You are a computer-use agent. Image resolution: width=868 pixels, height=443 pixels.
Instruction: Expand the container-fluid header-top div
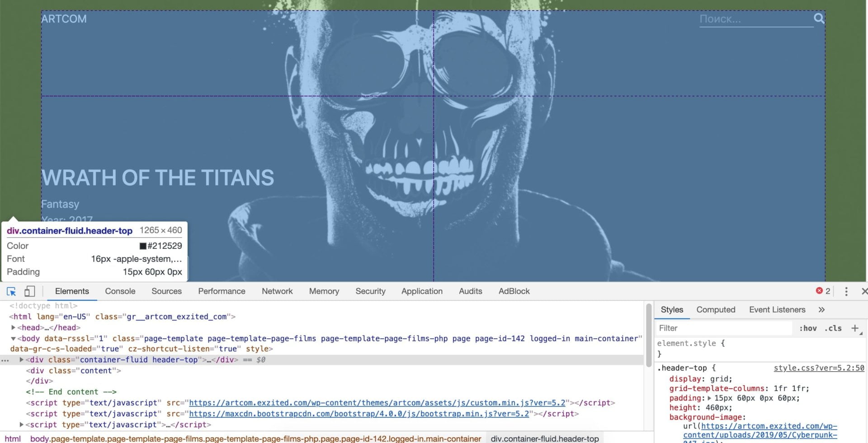pos(21,360)
